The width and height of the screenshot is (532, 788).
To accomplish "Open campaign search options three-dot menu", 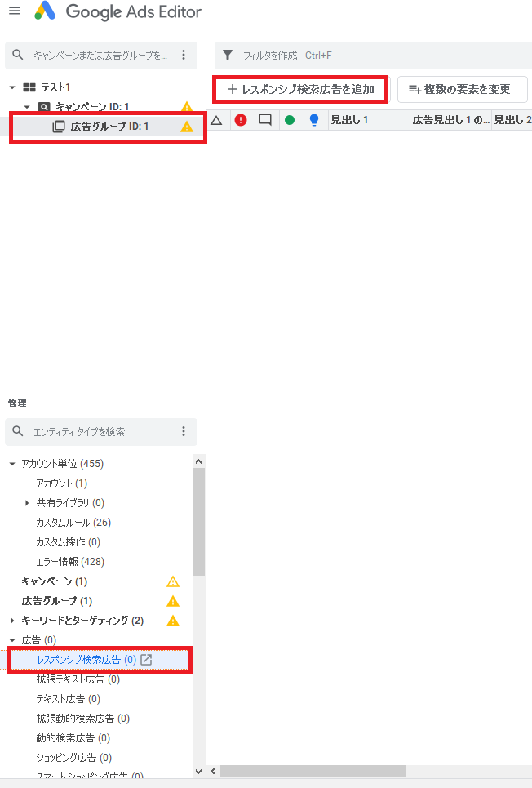I will [184, 55].
